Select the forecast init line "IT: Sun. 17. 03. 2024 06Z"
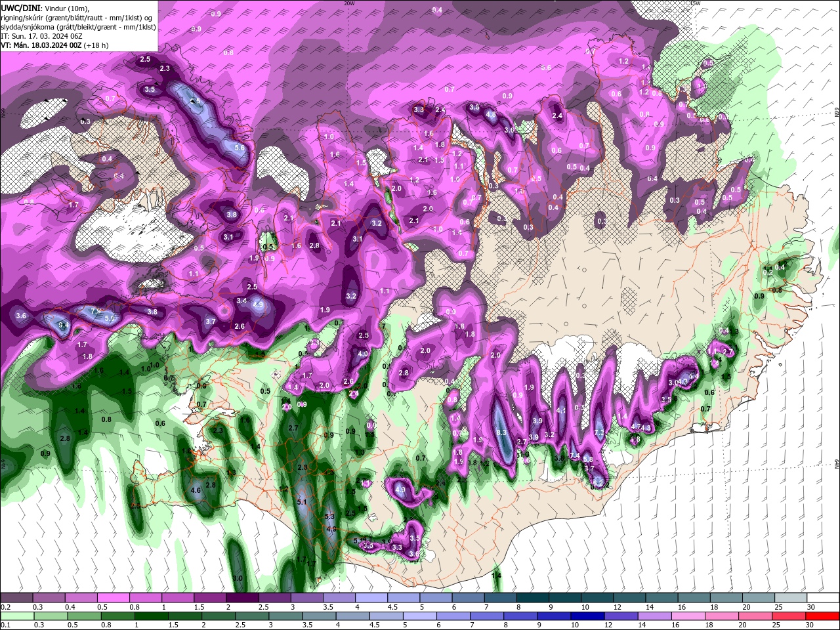The image size is (840, 630). coord(41,36)
